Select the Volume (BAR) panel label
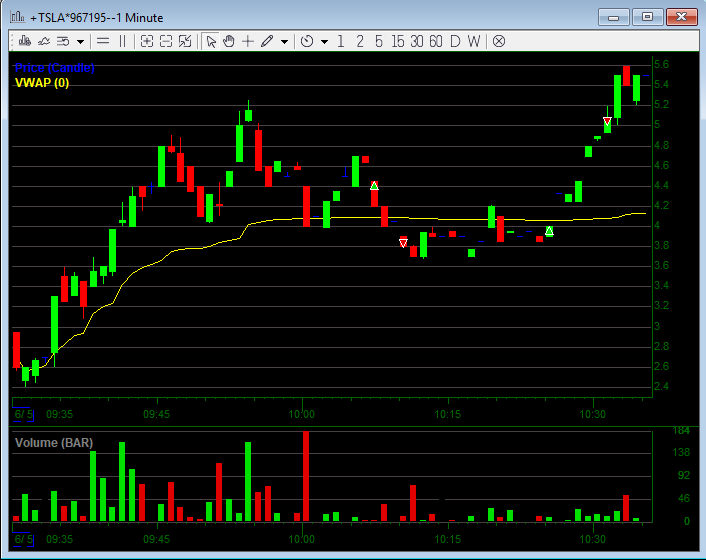This screenshot has width=706, height=560. (x=54, y=443)
